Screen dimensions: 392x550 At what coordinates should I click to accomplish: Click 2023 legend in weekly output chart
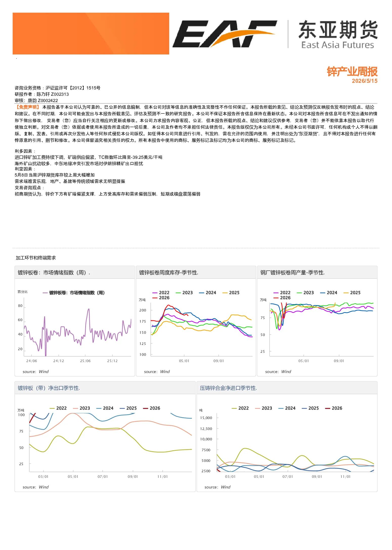pyautogui.click(x=305, y=293)
